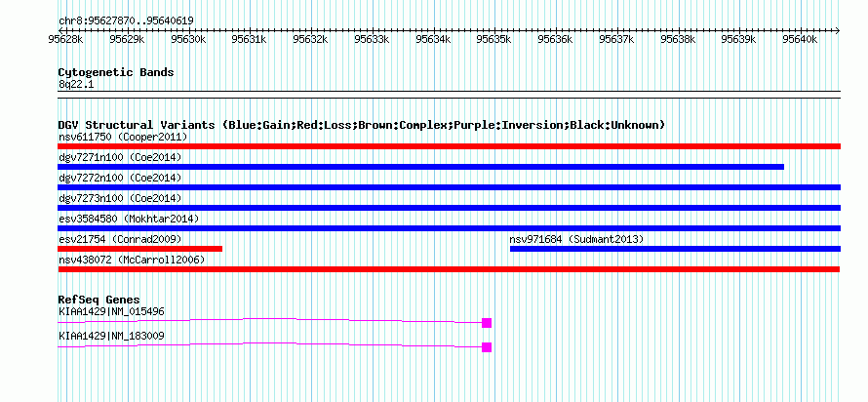Click the 95631k ruler tick
Viewport: 868px width, 402px height.
[x=249, y=39]
